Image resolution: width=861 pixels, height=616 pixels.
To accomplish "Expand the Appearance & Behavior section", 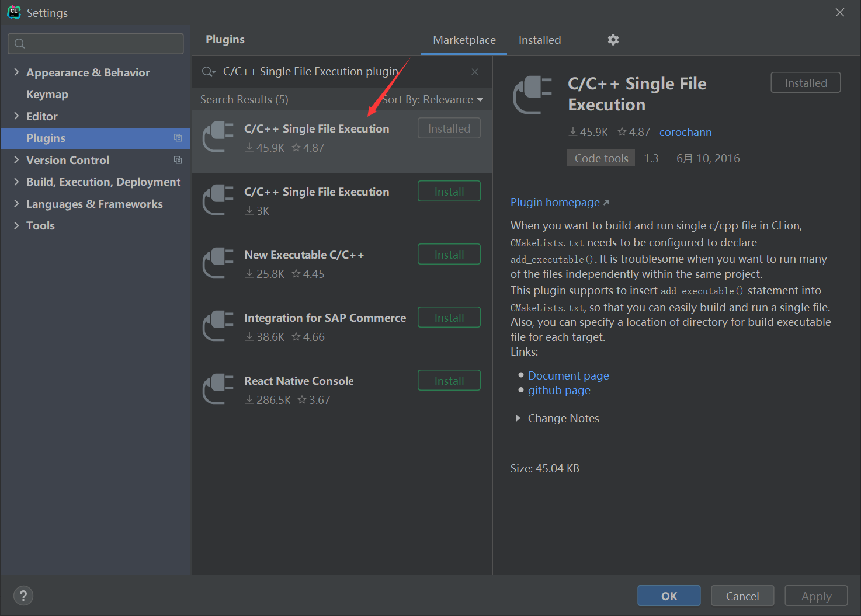I will click(x=16, y=72).
